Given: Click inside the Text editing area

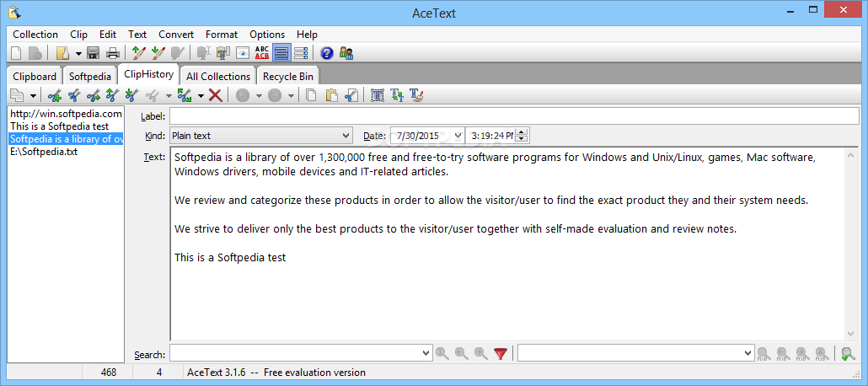Looking at the screenshot, I should point(507,244).
